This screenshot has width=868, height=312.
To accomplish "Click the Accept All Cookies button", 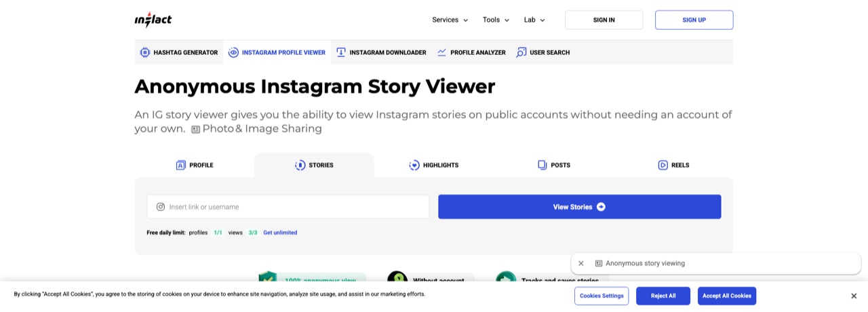I will [x=727, y=296].
